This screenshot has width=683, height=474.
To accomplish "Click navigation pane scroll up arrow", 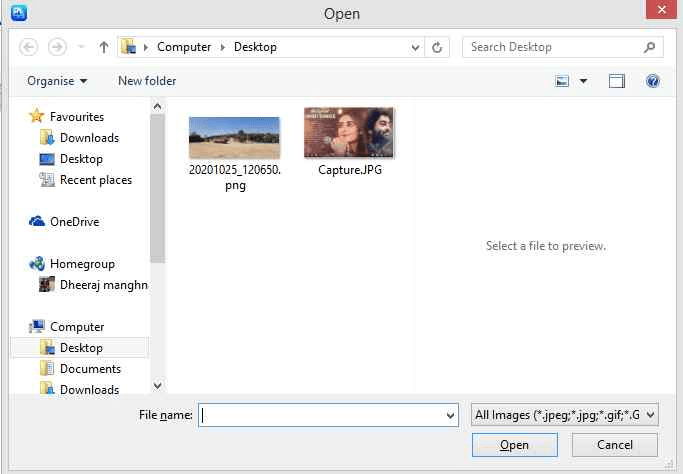I will click(158, 106).
